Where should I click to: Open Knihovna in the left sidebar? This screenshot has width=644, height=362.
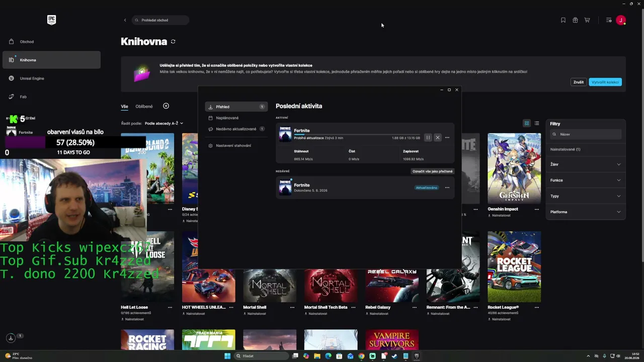point(51,60)
